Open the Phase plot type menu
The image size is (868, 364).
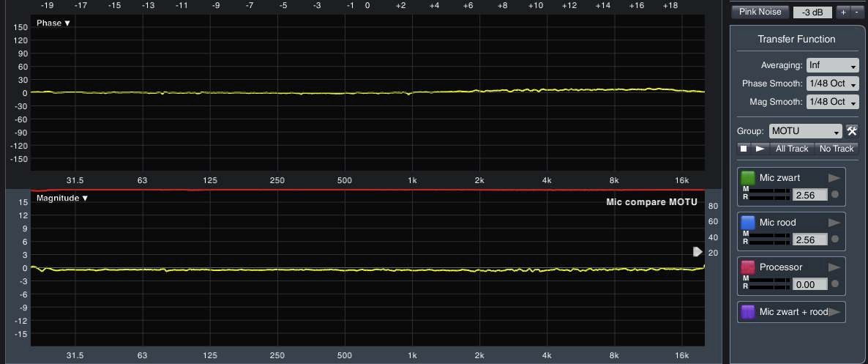click(x=53, y=23)
